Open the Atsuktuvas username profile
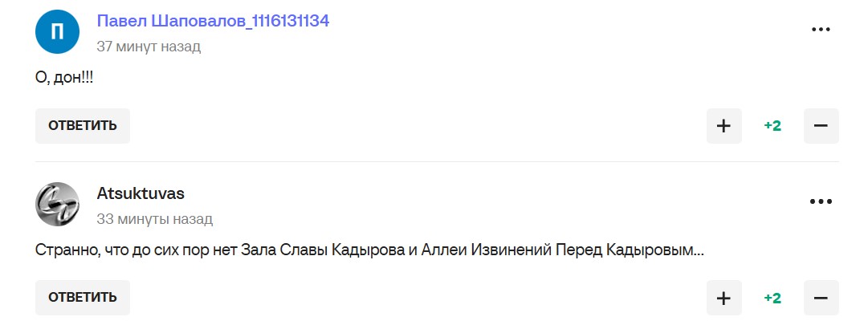 (141, 194)
